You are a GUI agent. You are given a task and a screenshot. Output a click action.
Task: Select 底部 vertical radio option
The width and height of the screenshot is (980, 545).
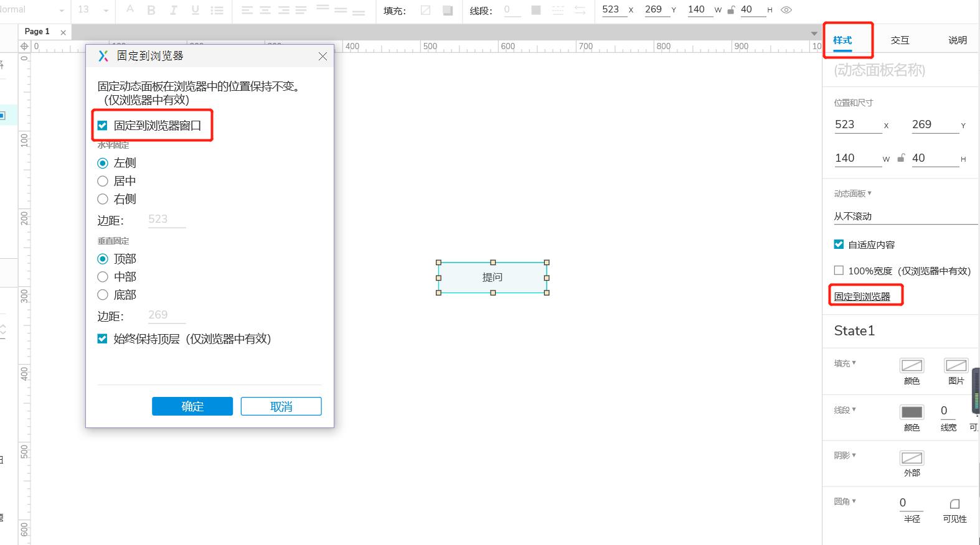coord(103,295)
